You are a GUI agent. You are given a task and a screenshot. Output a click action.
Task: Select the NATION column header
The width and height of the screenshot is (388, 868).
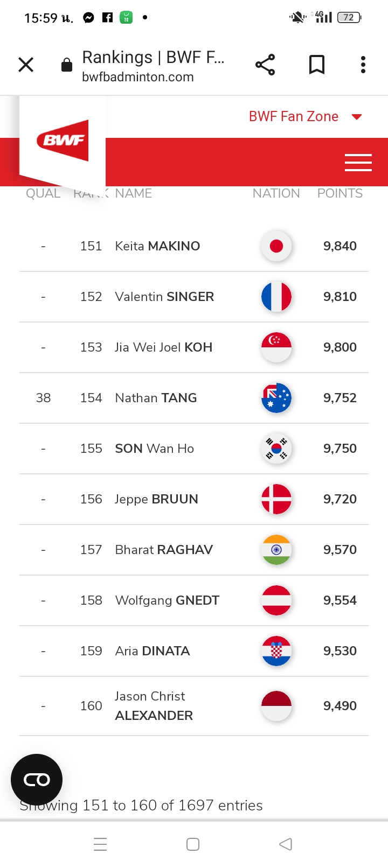(276, 193)
